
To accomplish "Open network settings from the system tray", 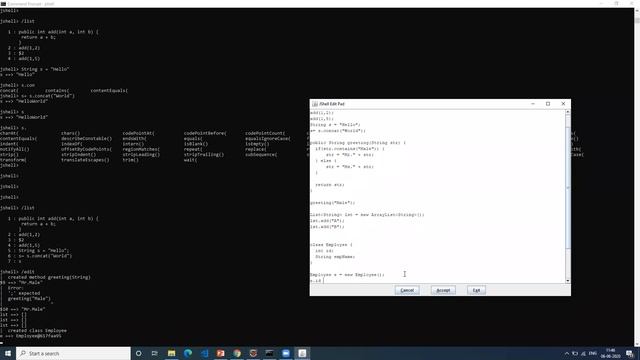I will click(x=583, y=353).
